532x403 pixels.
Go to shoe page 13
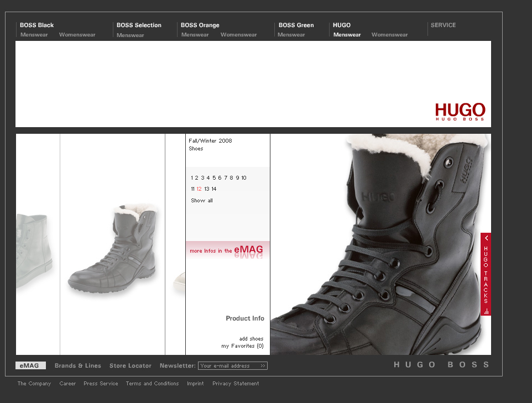coord(207,189)
